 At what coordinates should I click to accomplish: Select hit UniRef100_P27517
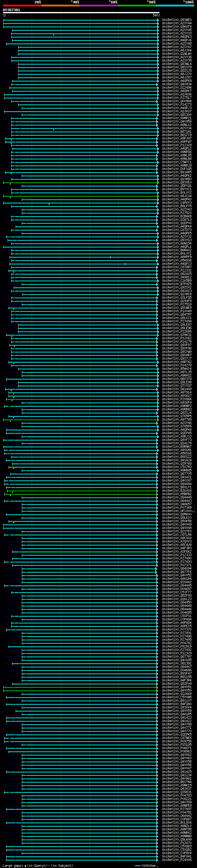pyautogui.click(x=177, y=98)
